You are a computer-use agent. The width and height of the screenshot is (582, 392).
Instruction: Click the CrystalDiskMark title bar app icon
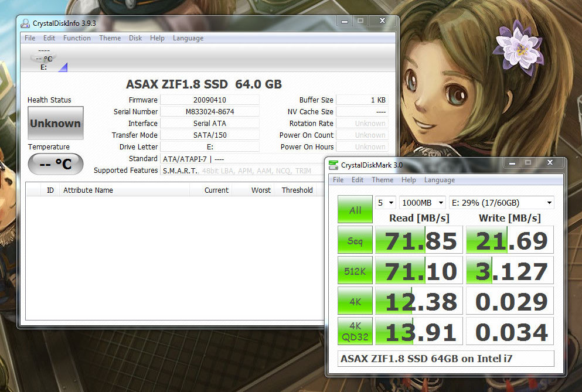click(333, 165)
